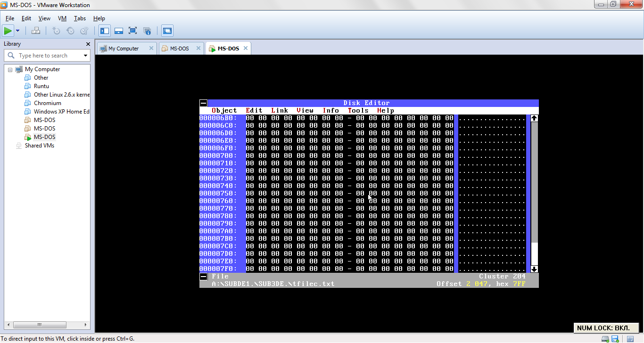Viewport: 644px width, 343px height.
Task: Click the offset label 000007F0:
Action: (x=218, y=269)
